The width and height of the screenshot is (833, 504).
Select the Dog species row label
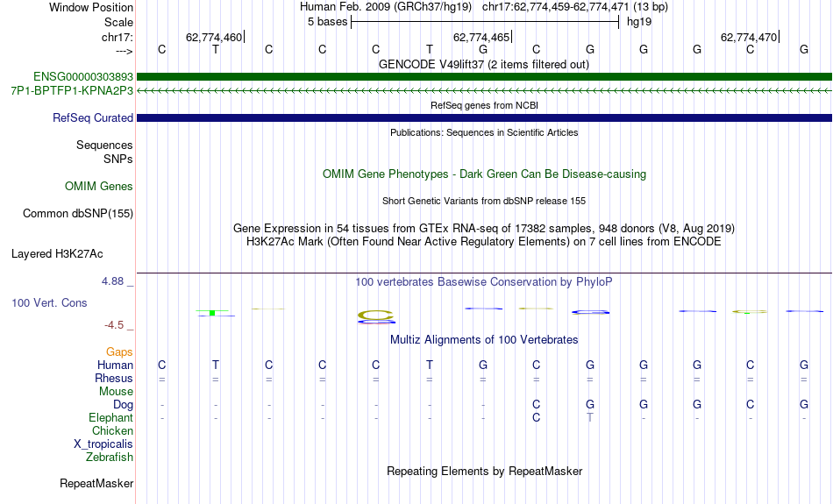click(x=124, y=405)
